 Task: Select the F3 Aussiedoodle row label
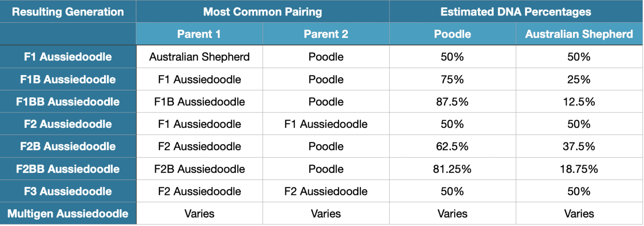pyautogui.click(x=68, y=191)
